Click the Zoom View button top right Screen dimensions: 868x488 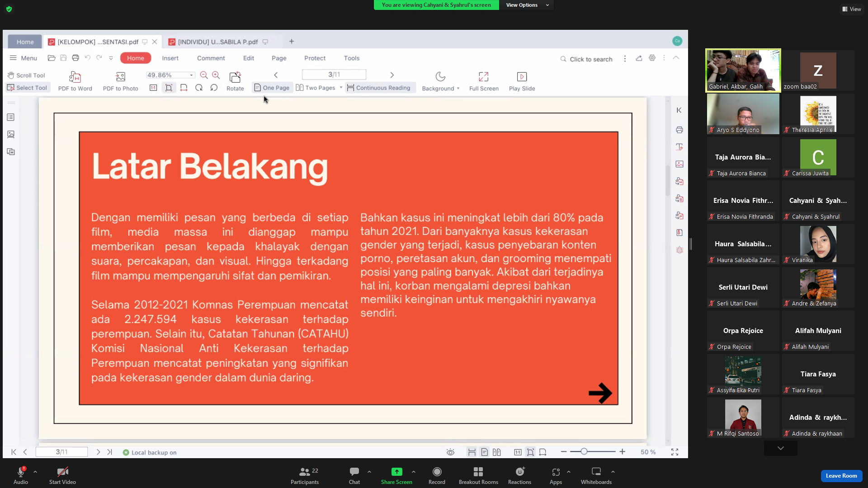click(x=852, y=9)
